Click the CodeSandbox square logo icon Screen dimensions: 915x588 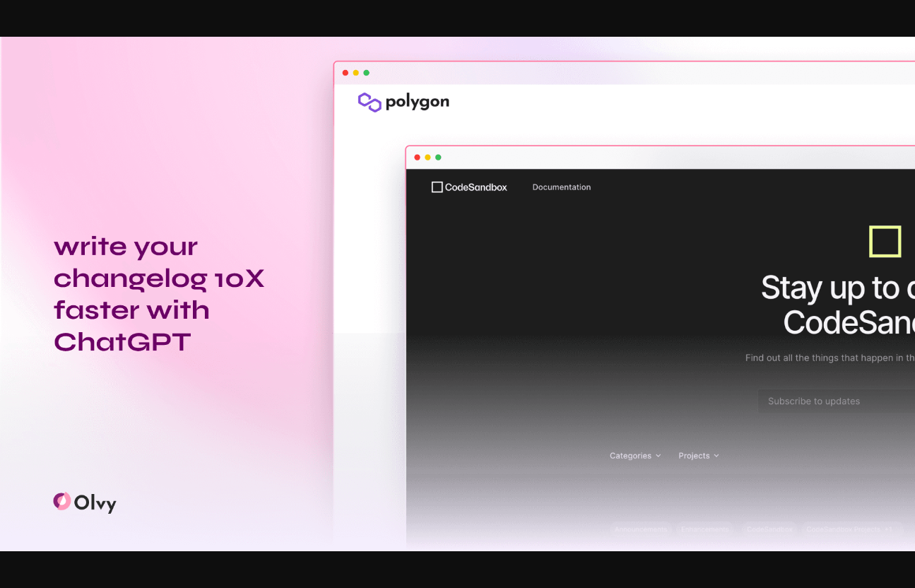[437, 187]
